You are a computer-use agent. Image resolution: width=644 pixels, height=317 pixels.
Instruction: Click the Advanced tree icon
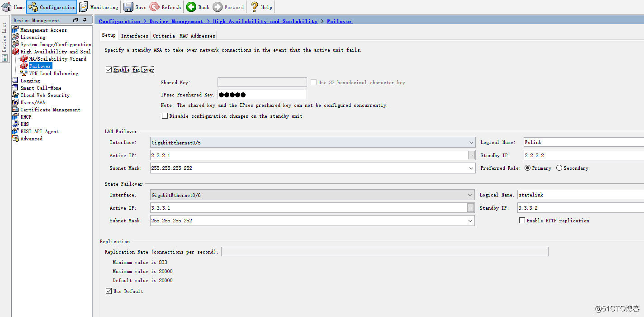point(15,139)
